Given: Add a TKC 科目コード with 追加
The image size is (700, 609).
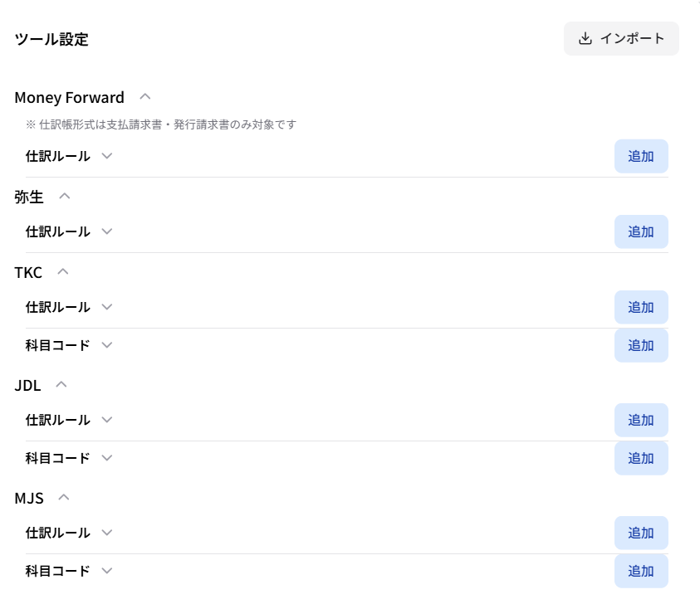Looking at the screenshot, I should [641, 345].
